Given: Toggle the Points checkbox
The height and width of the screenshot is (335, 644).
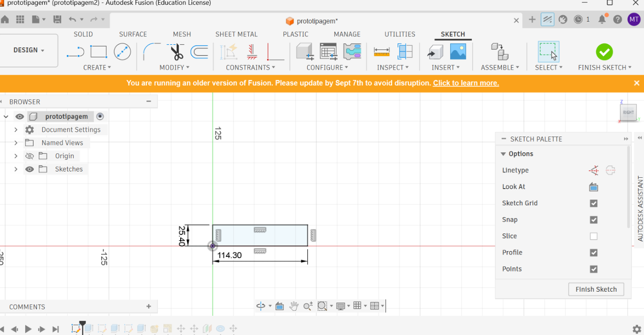Looking at the screenshot, I should pyautogui.click(x=593, y=269).
